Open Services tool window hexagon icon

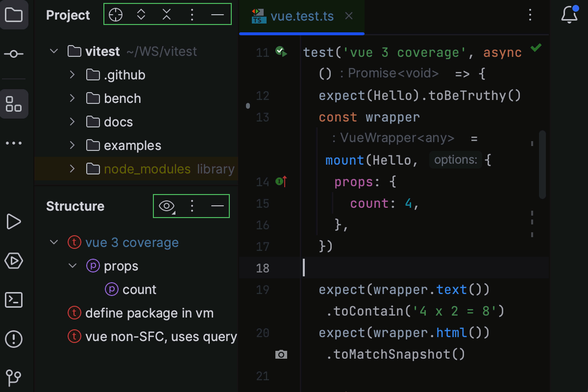[14, 260]
